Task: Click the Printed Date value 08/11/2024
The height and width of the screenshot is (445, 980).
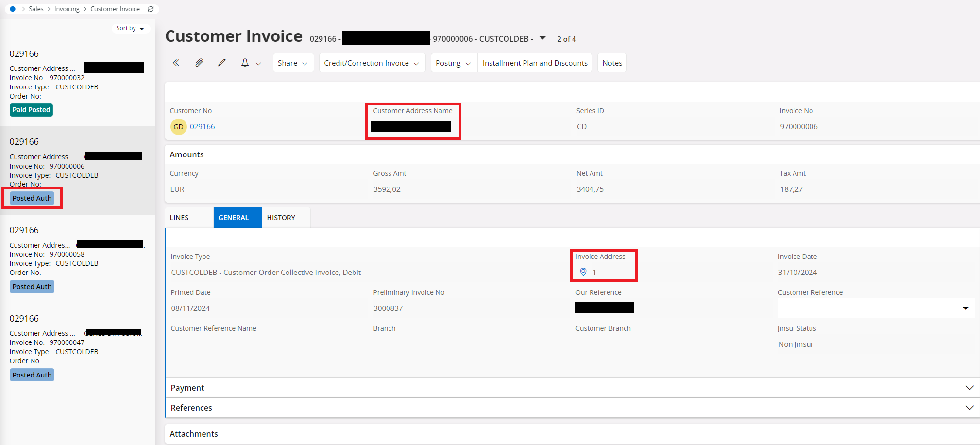Action: pos(190,308)
